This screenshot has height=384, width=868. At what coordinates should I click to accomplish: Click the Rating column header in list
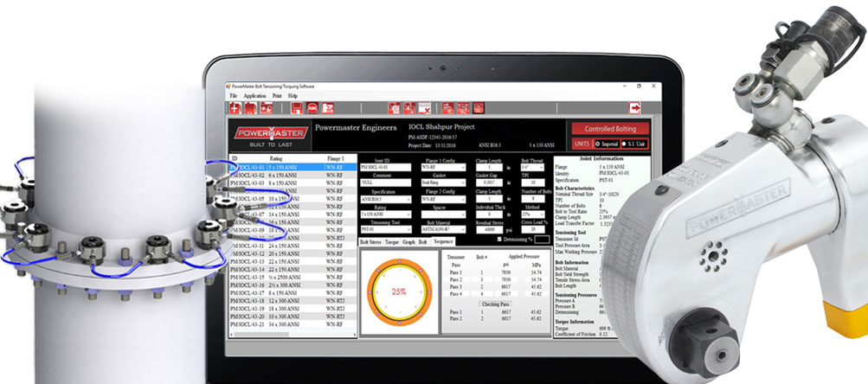pyautogui.click(x=275, y=159)
